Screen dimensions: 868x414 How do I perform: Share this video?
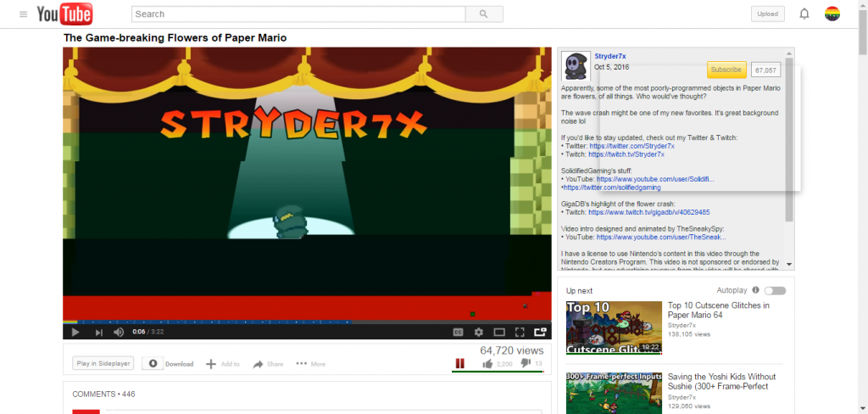pos(268,364)
